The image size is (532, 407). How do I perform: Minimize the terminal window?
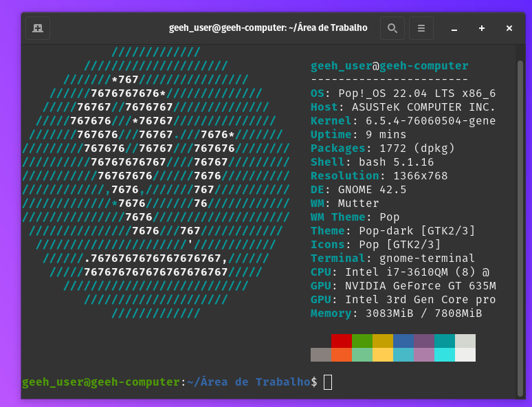(x=454, y=29)
